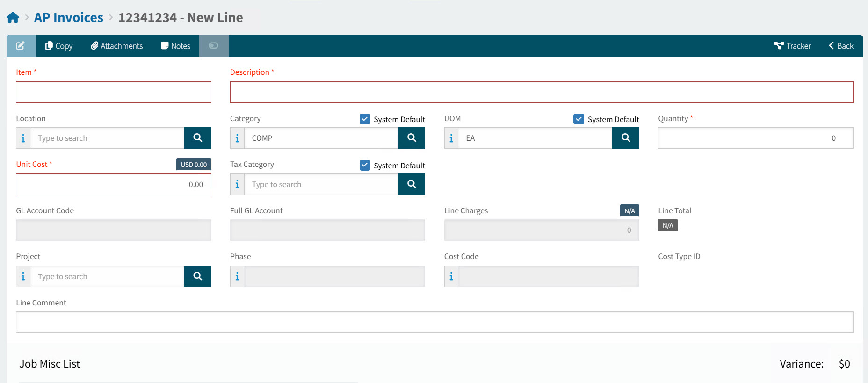Open Notes from the toolbar

[176, 46]
